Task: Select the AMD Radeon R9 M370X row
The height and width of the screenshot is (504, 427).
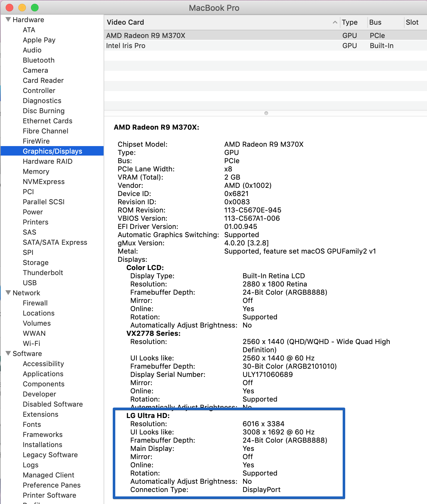Action: tap(266, 35)
